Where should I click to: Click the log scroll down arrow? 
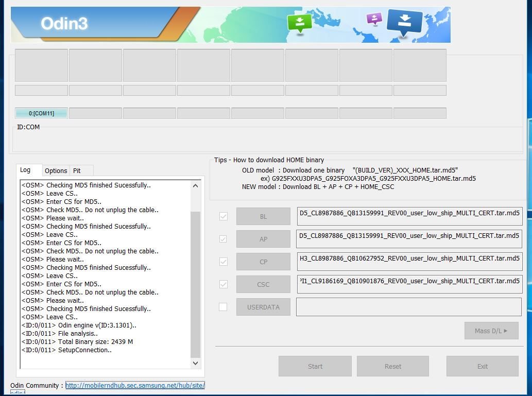tap(195, 363)
